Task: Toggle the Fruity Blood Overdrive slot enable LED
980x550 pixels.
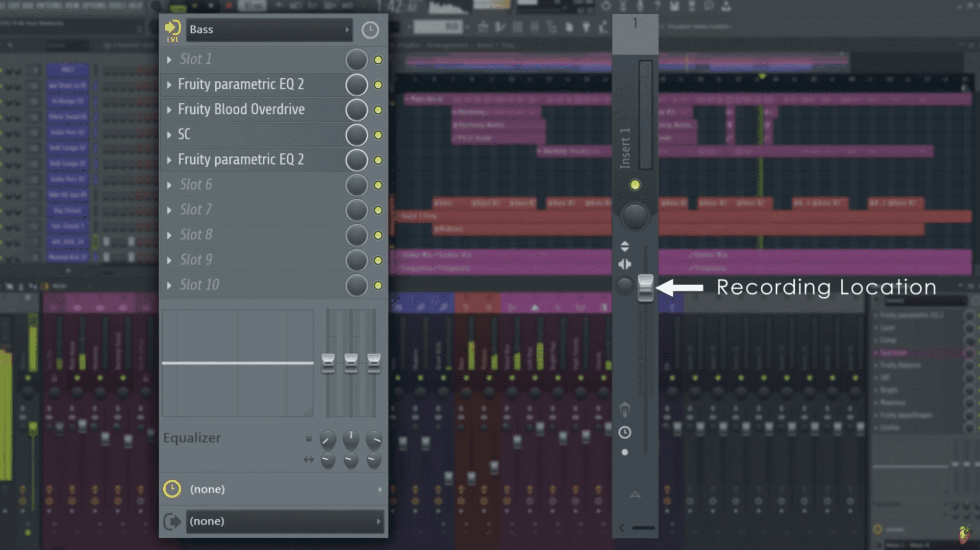Action: coord(378,110)
